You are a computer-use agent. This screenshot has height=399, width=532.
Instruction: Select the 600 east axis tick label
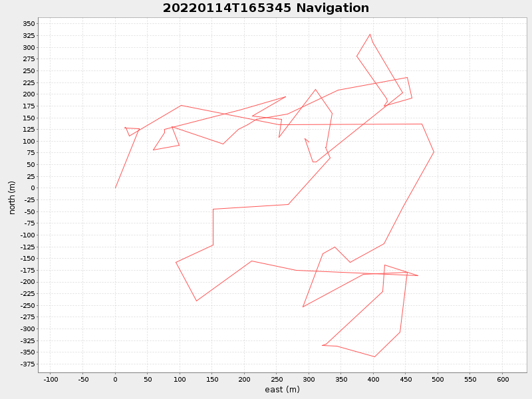503,379
